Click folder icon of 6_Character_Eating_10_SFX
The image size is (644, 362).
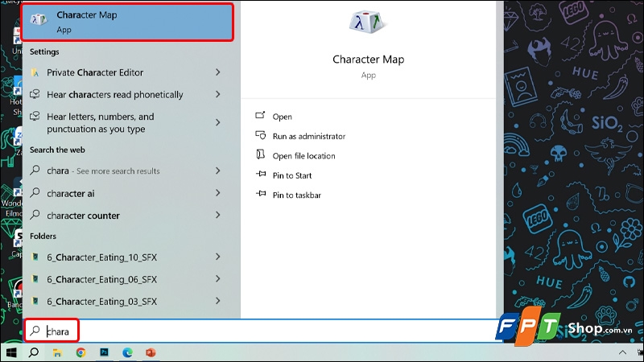coord(35,257)
